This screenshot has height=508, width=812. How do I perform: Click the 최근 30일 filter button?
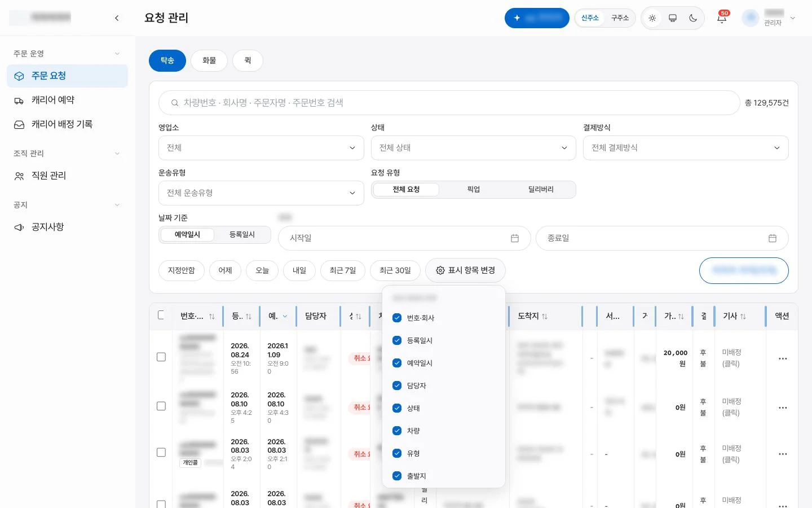point(395,270)
